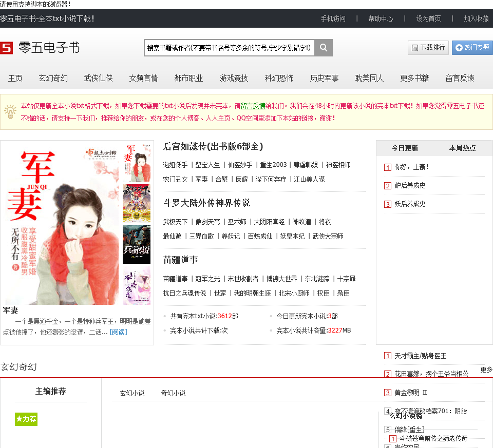Open 斗罗大陆外传神界传说 headline
493x448 pixels.
[x=206, y=203]
